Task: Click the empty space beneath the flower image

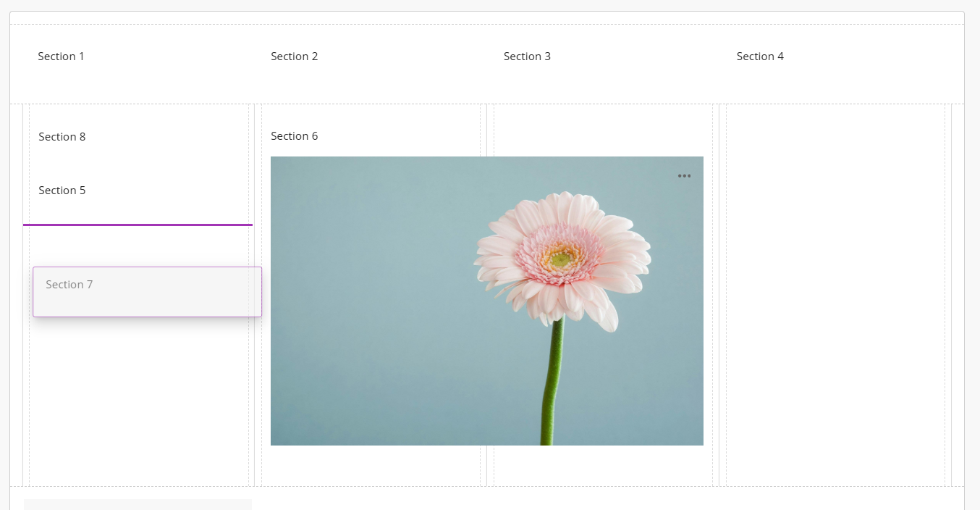Action: 371,465
